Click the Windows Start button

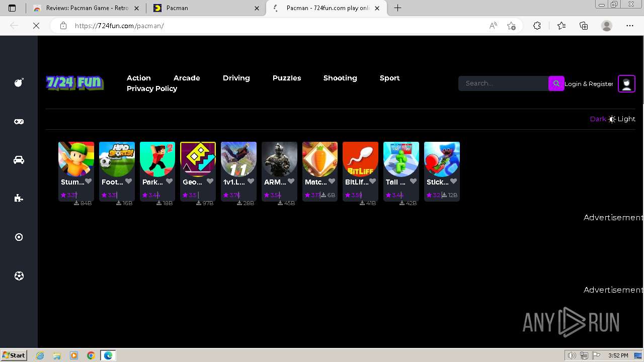click(x=14, y=355)
